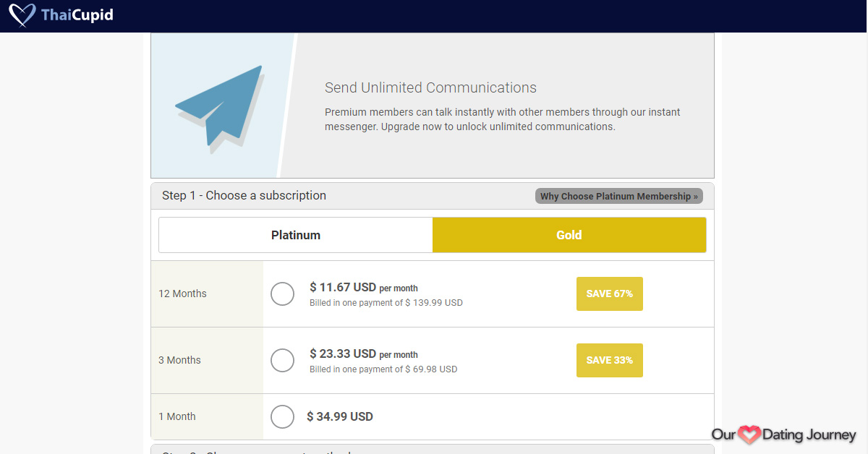868x454 pixels.
Task: Click the Our Dating Journey heart icon
Action: (749, 434)
